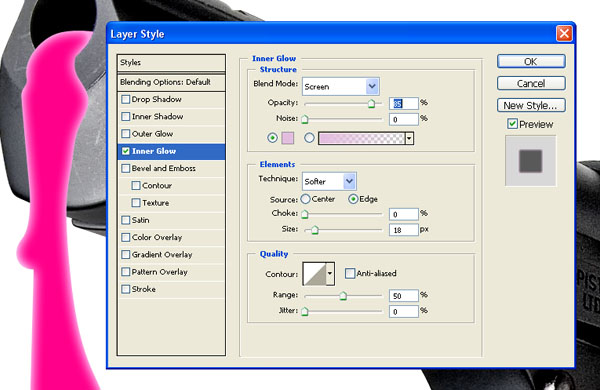Select the Color Overlay effect label
Viewport: 600px width, 390px height.
point(157,238)
